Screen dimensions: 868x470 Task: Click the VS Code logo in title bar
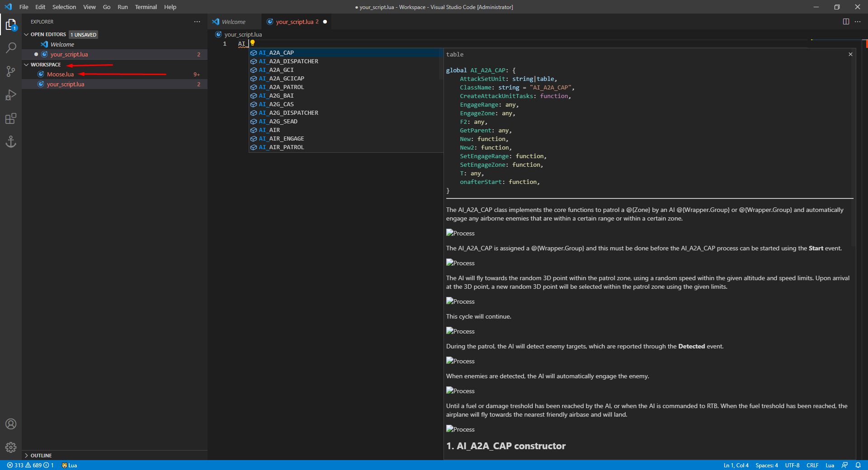8,7
